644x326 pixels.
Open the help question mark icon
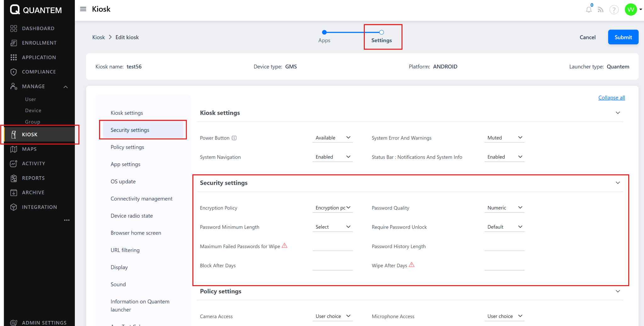pos(614,10)
